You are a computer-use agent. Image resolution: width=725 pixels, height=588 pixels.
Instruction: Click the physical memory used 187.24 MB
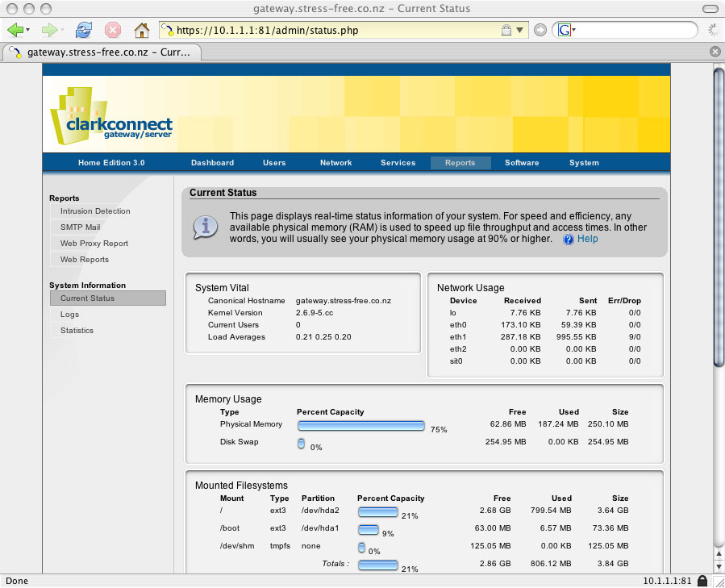558,423
